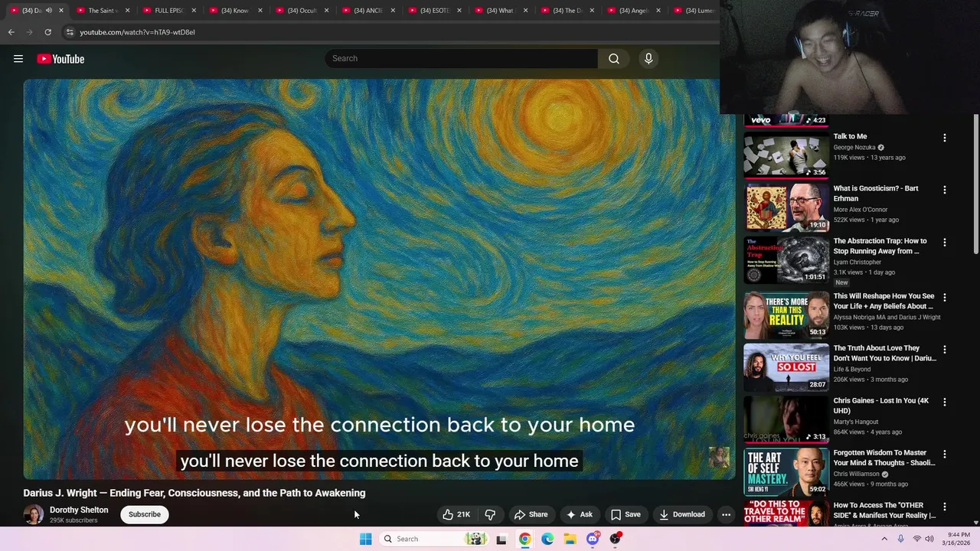The width and height of the screenshot is (980, 551).
Task: Open options for Truth About Love video
Action: point(944,350)
